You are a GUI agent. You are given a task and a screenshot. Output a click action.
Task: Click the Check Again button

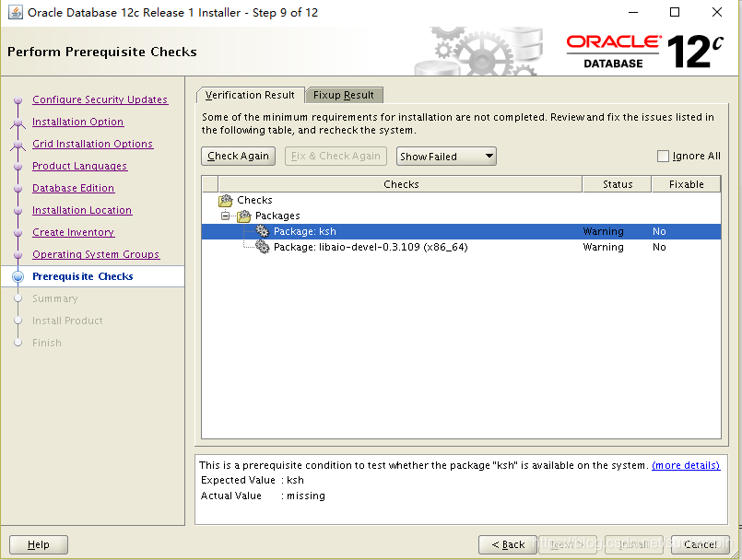point(238,156)
